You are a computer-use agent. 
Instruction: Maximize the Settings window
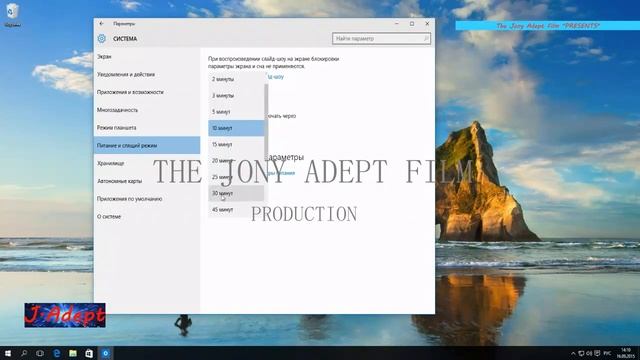pyautogui.click(x=412, y=24)
